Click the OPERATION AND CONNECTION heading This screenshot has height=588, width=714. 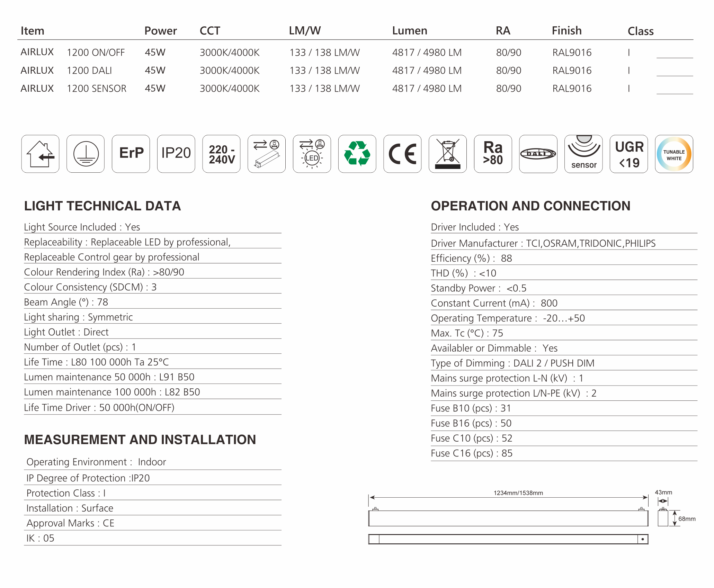(x=530, y=206)
